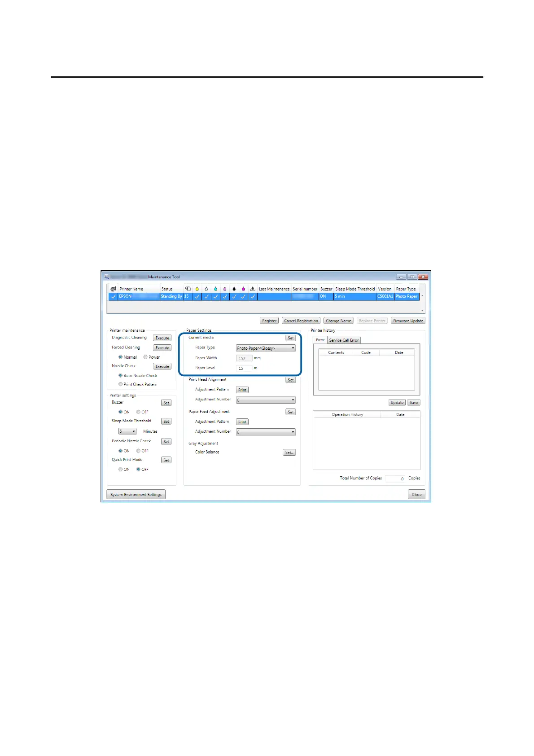Select Power forced cleaning mode
This screenshot has height=756, width=534.
(x=145, y=357)
